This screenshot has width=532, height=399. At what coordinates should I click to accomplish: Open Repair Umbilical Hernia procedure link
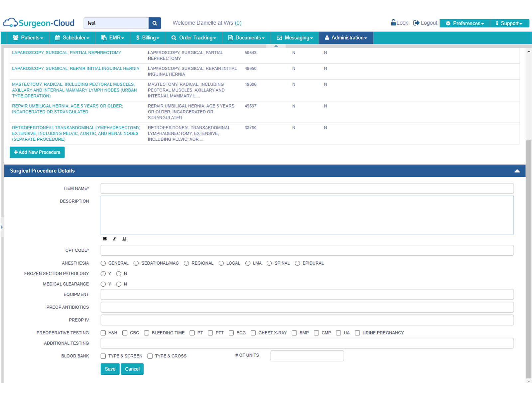click(x=67, y=109)
